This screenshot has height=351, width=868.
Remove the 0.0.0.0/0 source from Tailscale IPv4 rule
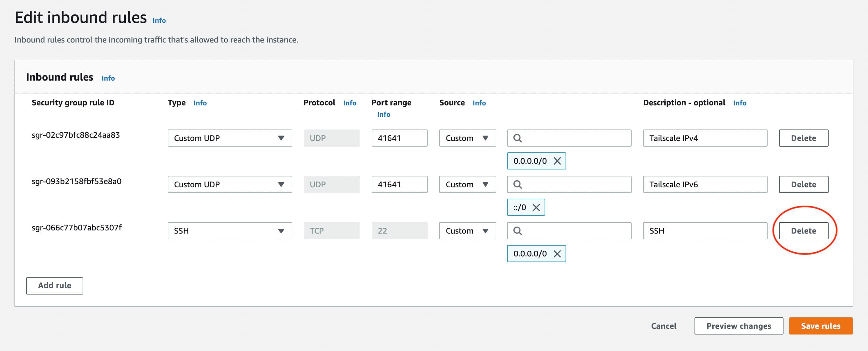pyautogui.click(x=557, y=161)
